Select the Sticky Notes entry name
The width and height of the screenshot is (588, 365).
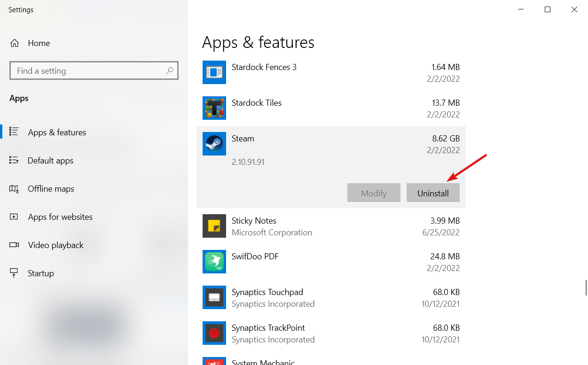tap(254, 221)
